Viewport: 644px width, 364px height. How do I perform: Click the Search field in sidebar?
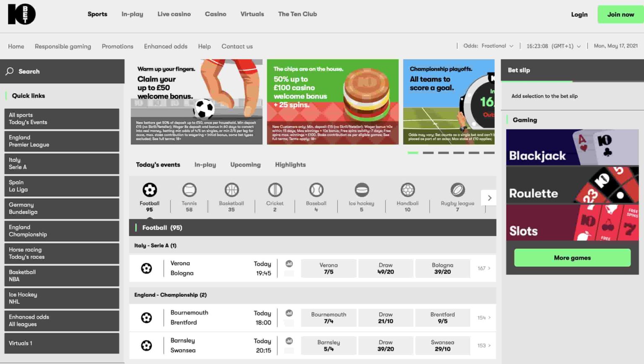point(62,71)
